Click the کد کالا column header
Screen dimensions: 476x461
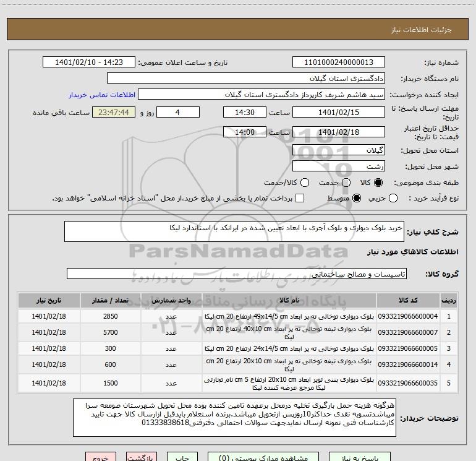408,301
